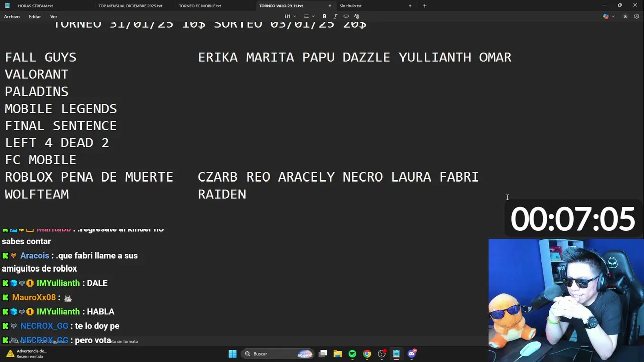Open Notepad icon in the taskbar
Viewport: 644px width, 362px height.
pos(396,354)
